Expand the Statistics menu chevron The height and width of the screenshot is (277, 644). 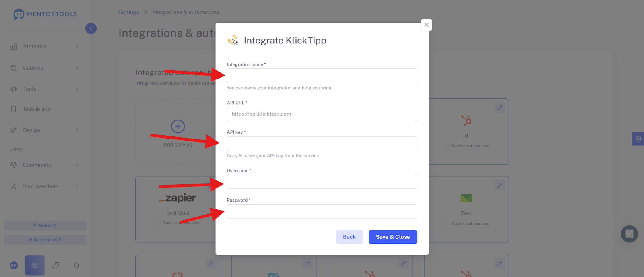click(77, 47)
